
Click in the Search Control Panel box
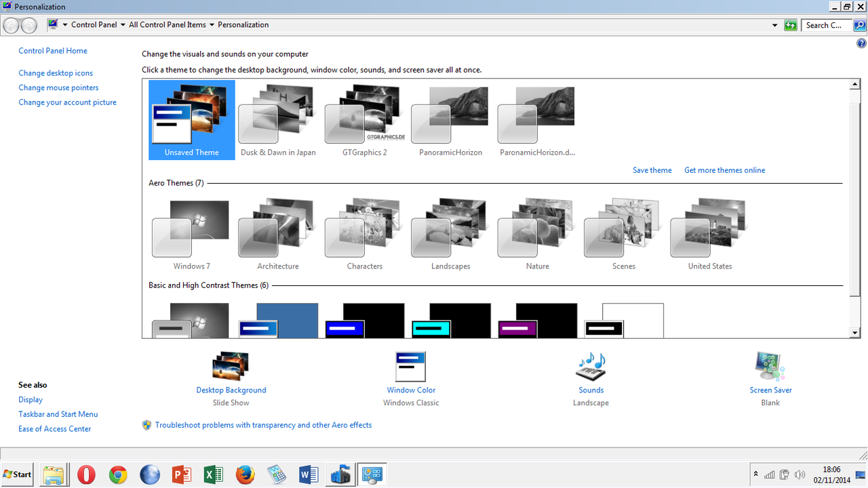(827, 25)
